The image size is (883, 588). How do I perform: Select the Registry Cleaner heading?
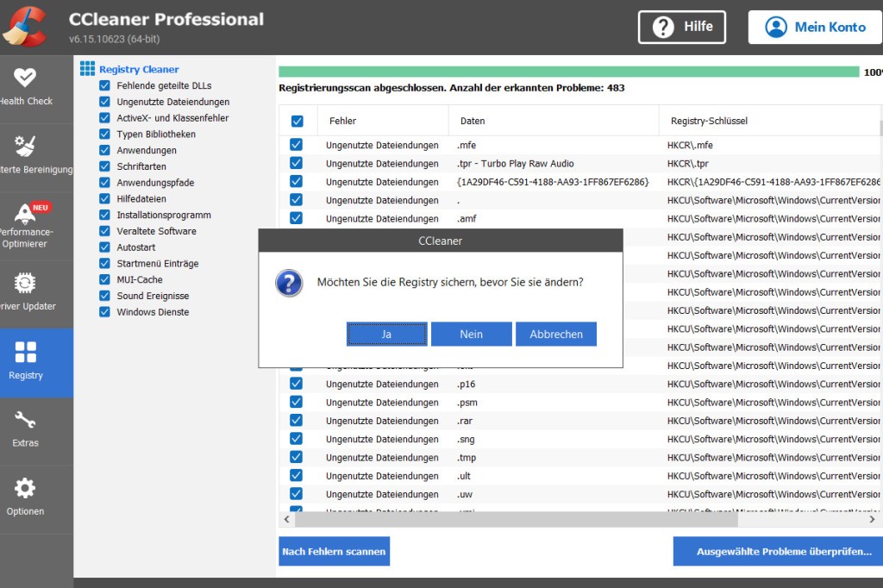[x=139, y=69]
